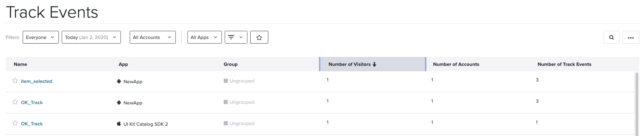
Task: Sort by Number of Track Events column
Action: click(x=564, y=64)
